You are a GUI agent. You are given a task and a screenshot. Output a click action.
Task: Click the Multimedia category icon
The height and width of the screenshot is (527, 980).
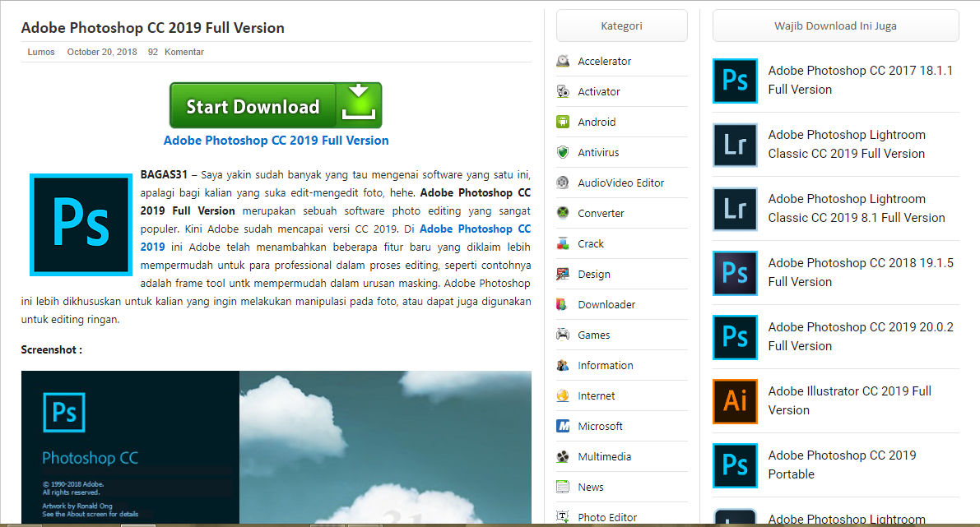pos(563,456)
